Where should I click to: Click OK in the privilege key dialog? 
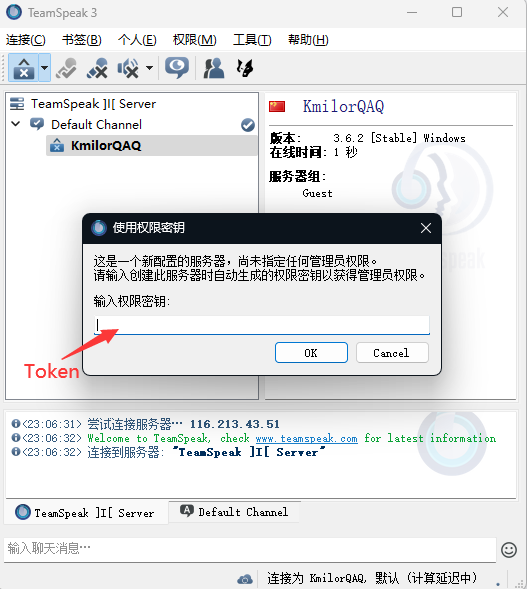311,353
